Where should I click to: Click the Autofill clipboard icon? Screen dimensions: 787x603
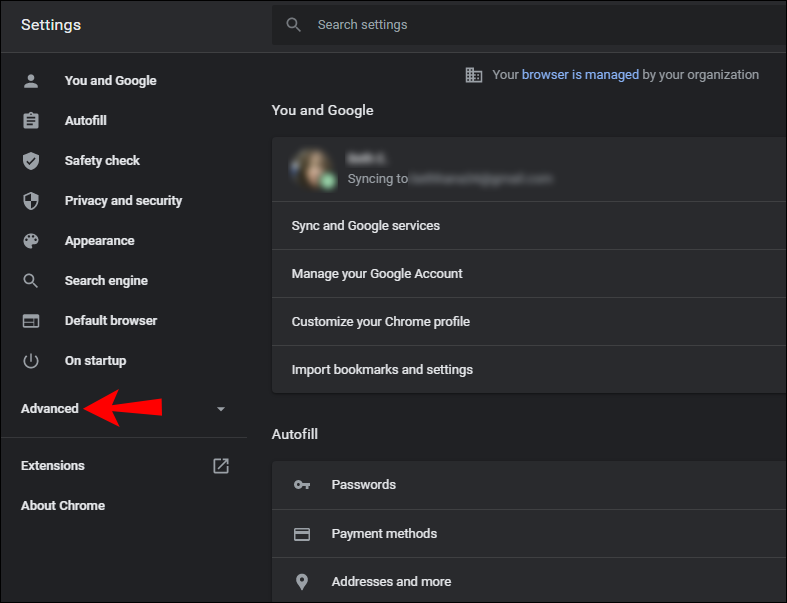click(x=31, y=121)
